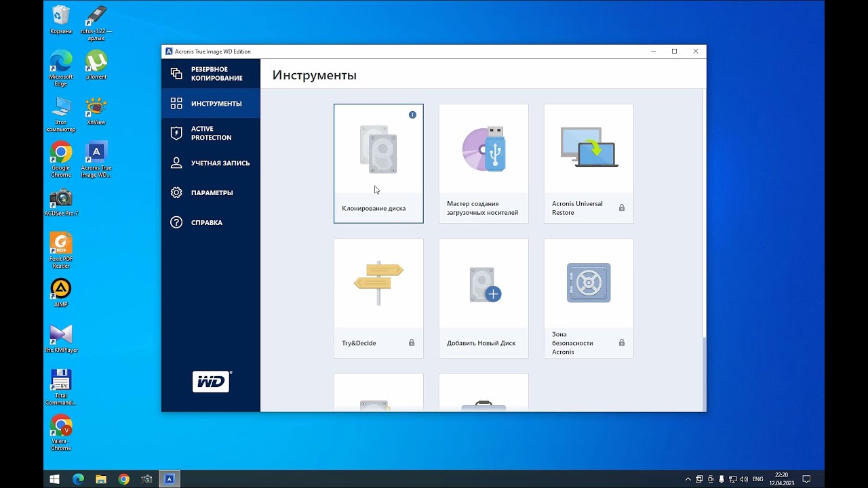The width and height of the screenshot is (868, 488).
Task: Click the info icon on Клонирование диска tile
Action: click(x=412, y=115)
